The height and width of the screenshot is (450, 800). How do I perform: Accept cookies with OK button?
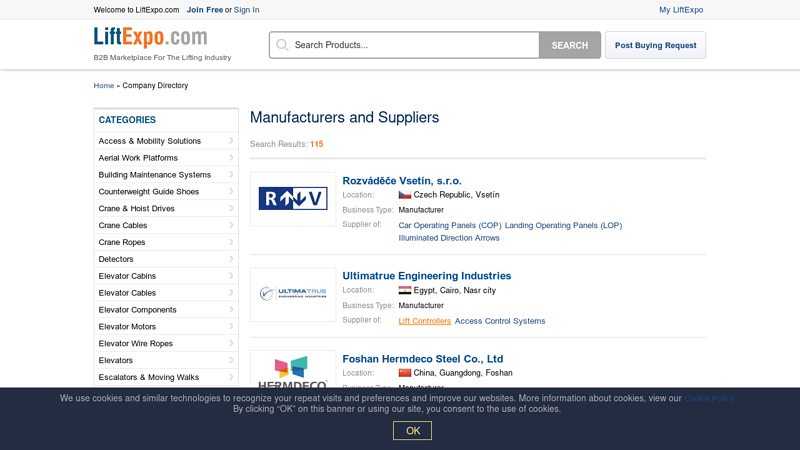(x=412, y=431)
